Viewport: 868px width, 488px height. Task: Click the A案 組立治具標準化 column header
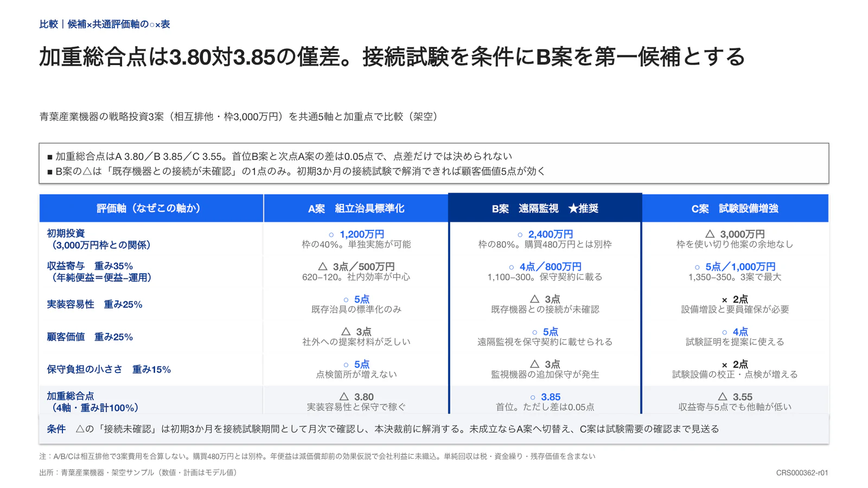pos(356,208)
